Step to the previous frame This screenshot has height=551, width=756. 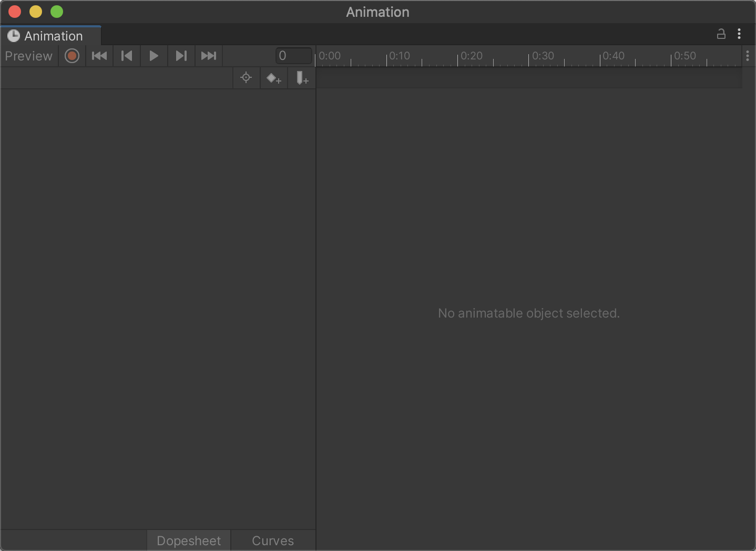126,56
